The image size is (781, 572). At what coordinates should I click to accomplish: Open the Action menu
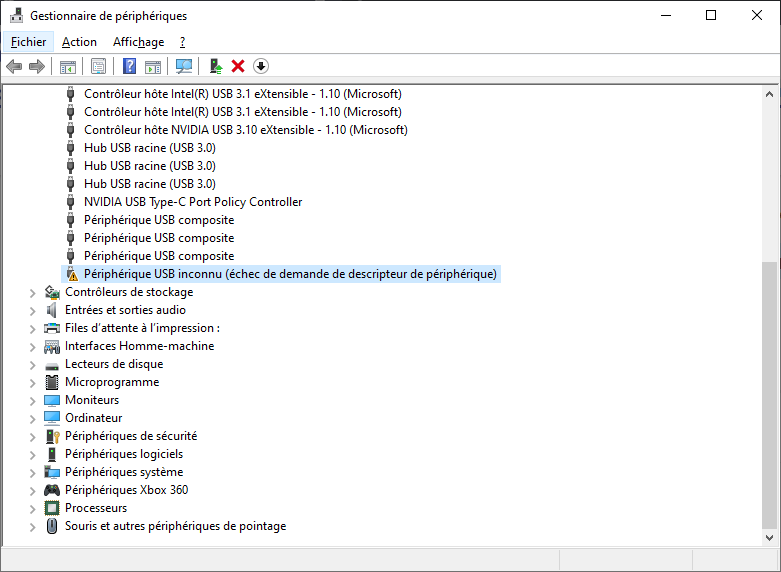click(79, 42)
